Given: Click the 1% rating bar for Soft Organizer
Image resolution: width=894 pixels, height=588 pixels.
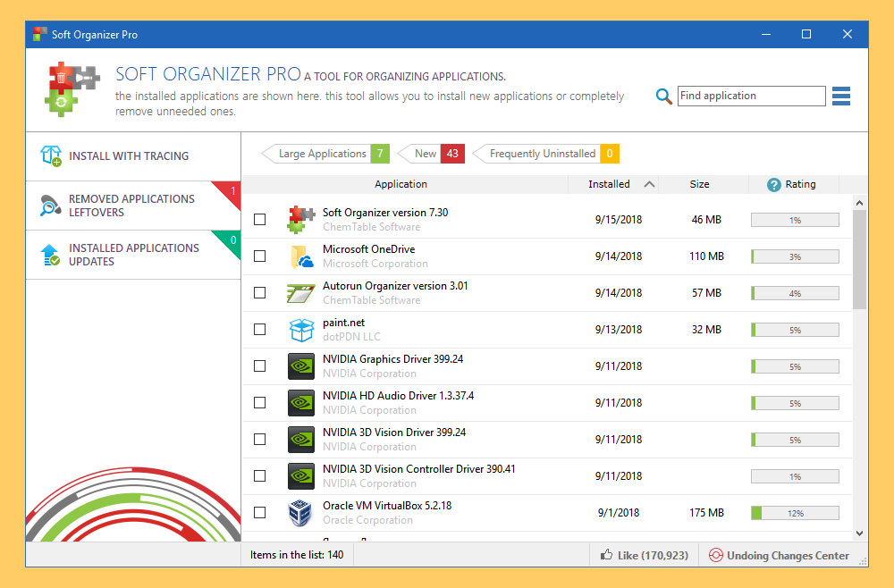Looking at the screenshot, I should coord(795,220).
